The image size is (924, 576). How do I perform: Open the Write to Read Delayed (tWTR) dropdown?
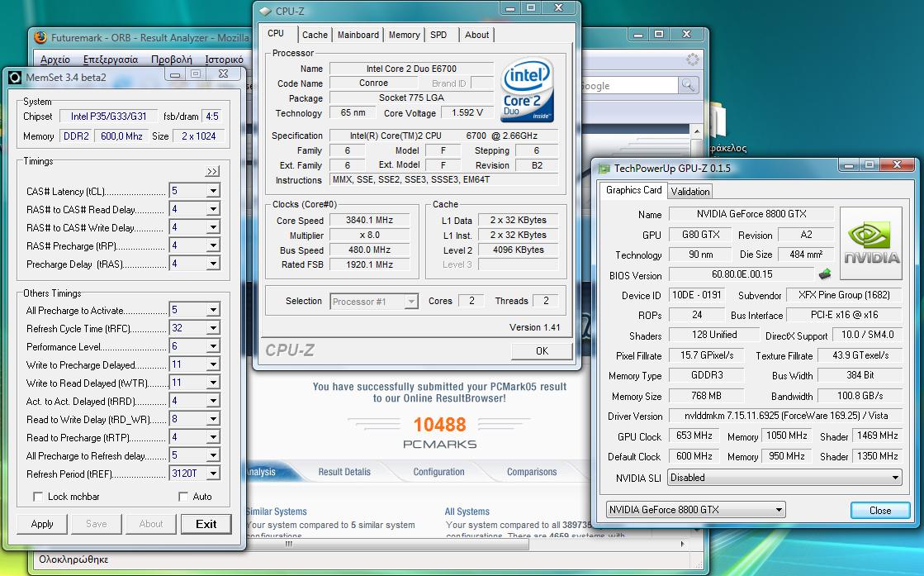(213, 383)
